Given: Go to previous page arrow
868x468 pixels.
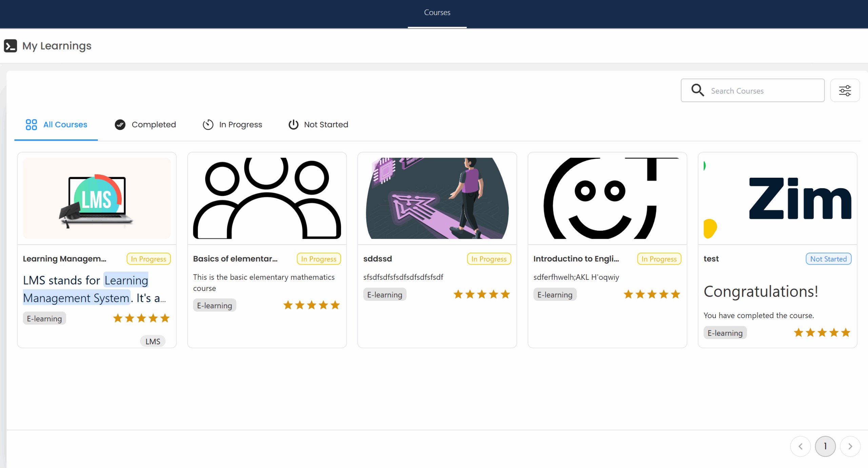Looking at the screenshot, I should [x=800, y=446].
